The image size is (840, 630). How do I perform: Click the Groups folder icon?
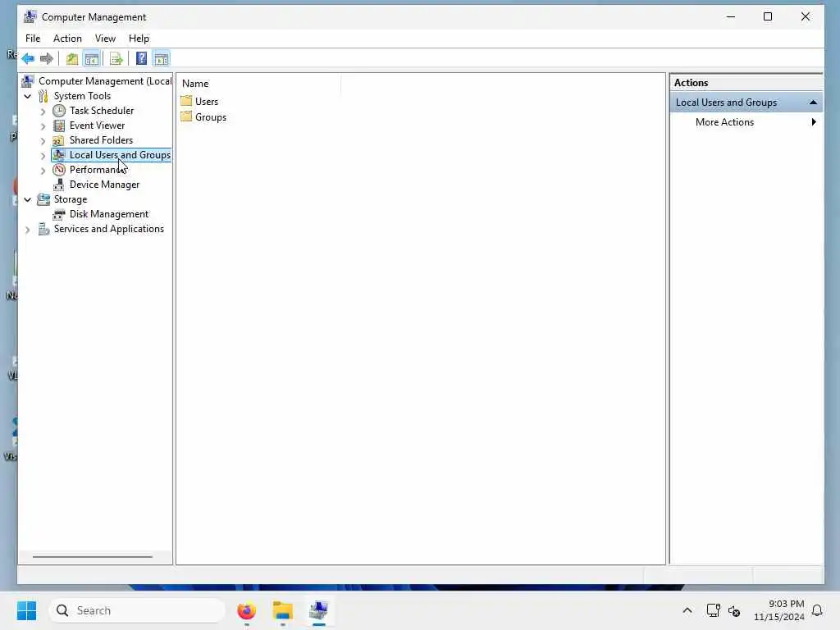tap(186, 116)
